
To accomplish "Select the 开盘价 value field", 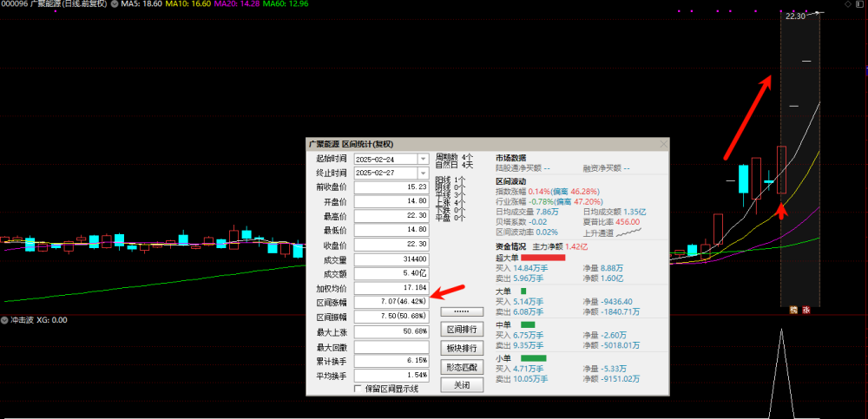I will pos(391,201).
